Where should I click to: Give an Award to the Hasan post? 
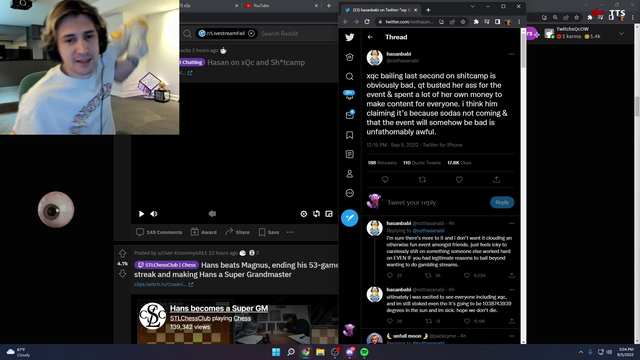click(x=204, y=232)
